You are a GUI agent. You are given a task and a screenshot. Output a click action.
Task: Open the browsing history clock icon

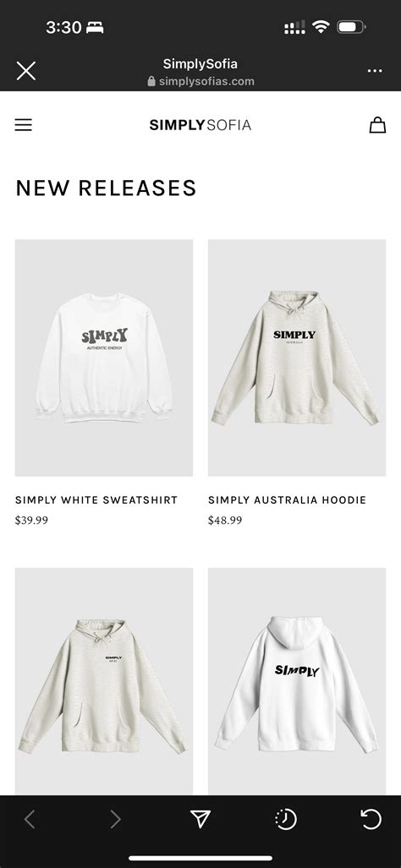point(286,819)
